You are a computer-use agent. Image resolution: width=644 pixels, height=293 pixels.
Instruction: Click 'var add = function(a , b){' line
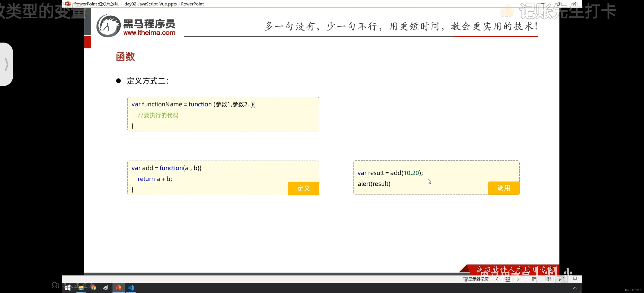(166, 168)
